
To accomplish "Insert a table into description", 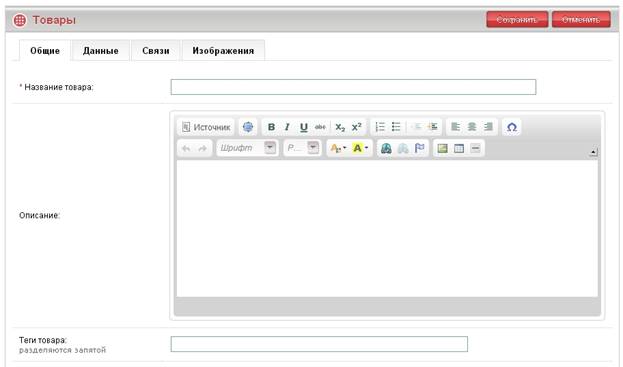I will click(x=459, y=149).
